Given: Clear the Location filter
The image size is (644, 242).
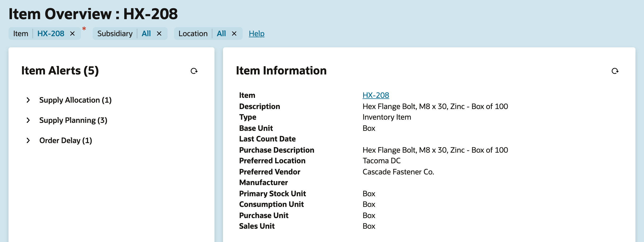Looking at the screenshot, I should click(x=234, y=34).
